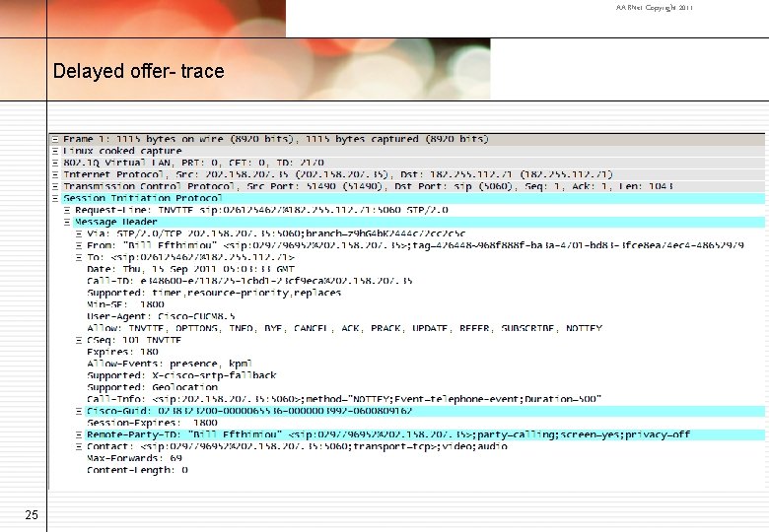This screenshot has height=532, width=769.
Task: Click the Call-Info header line
Action: pyautogui.click(x=344, y=399)
